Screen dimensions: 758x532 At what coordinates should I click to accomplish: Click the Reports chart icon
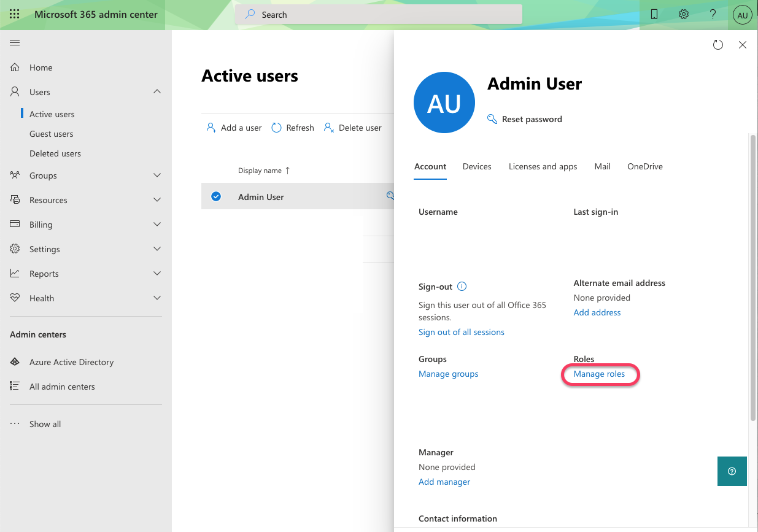pyautogui.click(x=15, y=274)
